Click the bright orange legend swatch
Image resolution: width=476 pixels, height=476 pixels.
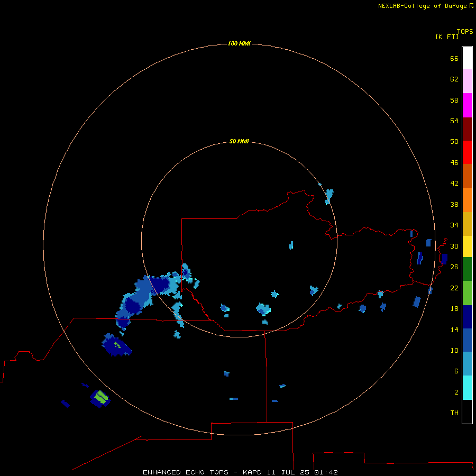coord(467,200)
